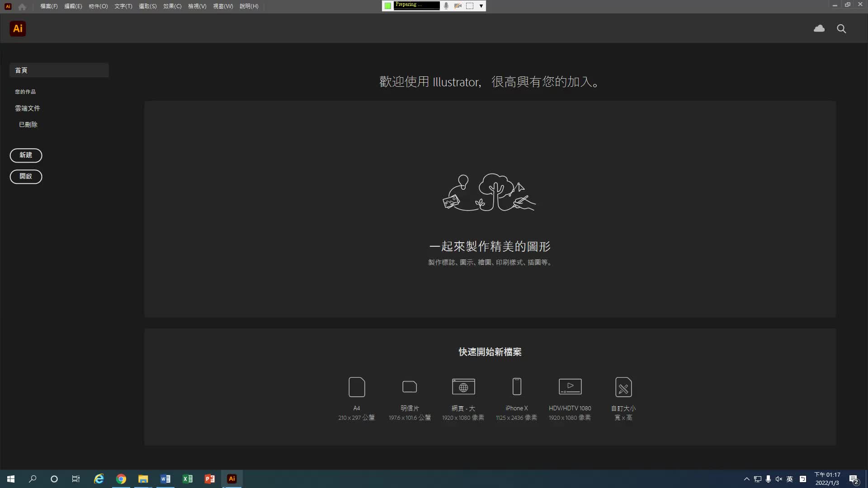Click the 新建 create new button
Viewport: 868px width, 488px height.
[26, 155]
